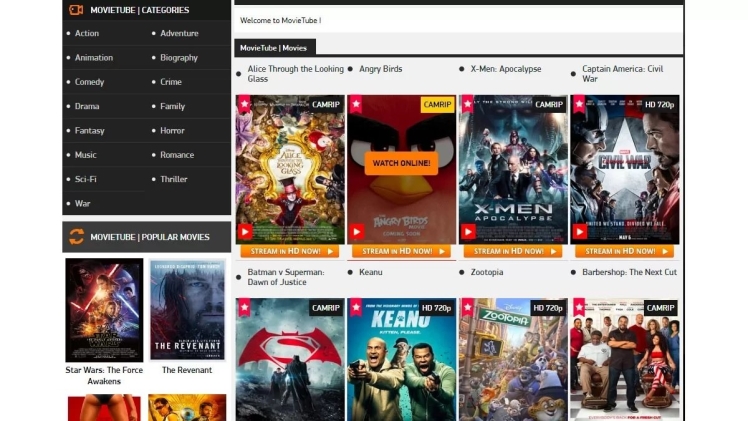Play X-Men Apocalypse via red play icon
Screen dimensions: 748x421
pos(468,232)
